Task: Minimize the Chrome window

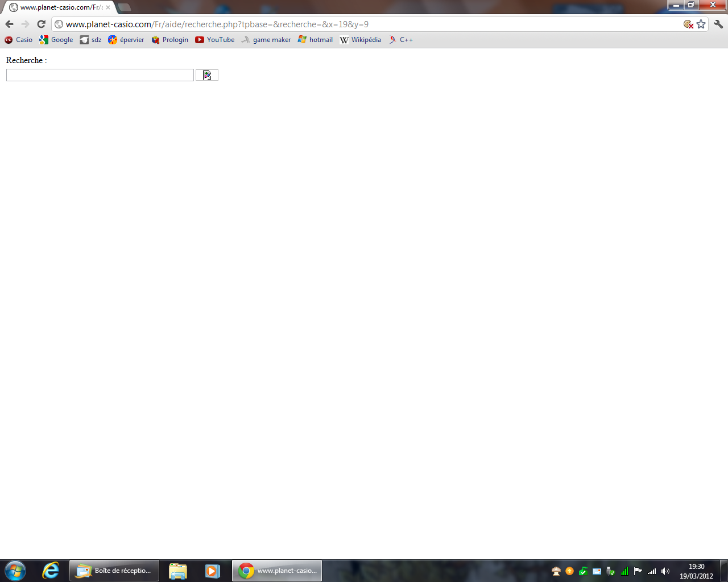Action: (676, 5)
